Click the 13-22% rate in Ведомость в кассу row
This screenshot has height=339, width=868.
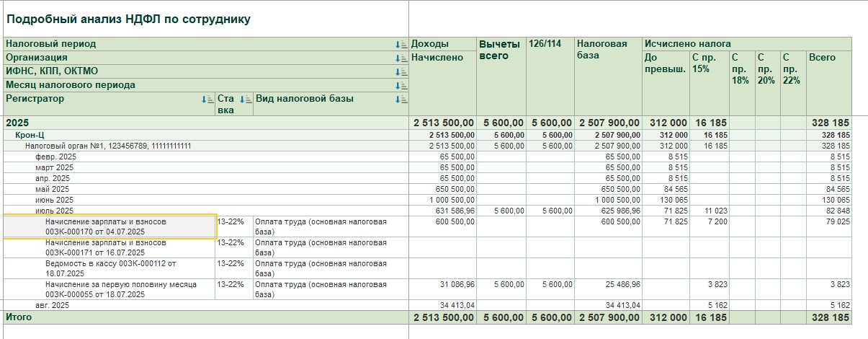point(231,264)
